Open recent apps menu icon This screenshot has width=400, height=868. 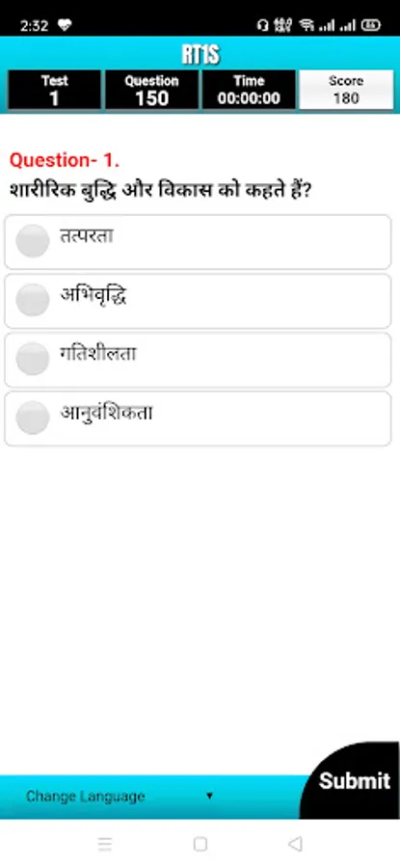point(104,844)
